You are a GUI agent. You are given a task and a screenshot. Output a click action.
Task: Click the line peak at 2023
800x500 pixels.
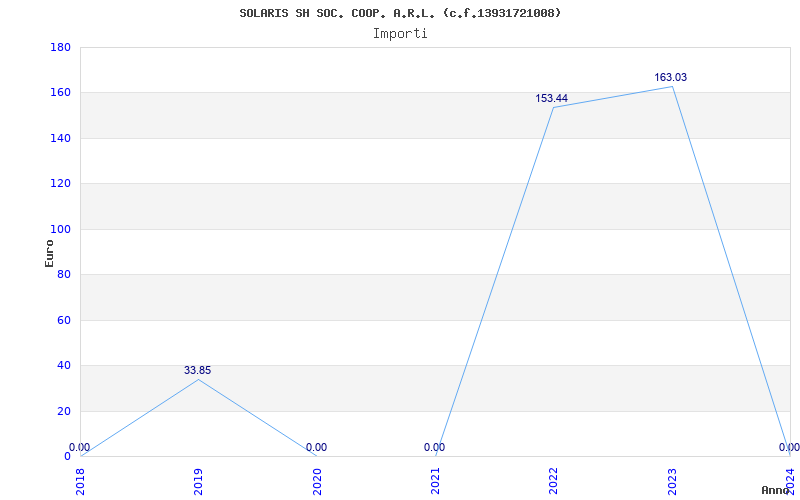tap(672, 86)
